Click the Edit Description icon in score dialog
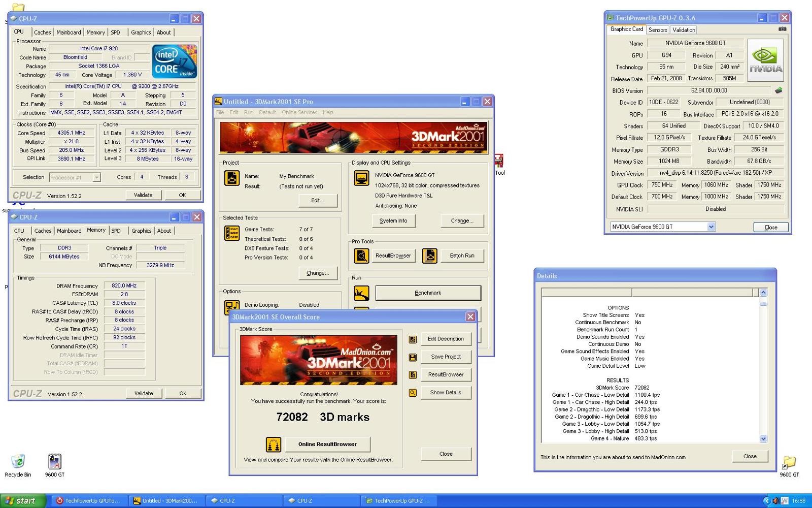The height and width of the screenshot is (508, 812). (413, 339)
